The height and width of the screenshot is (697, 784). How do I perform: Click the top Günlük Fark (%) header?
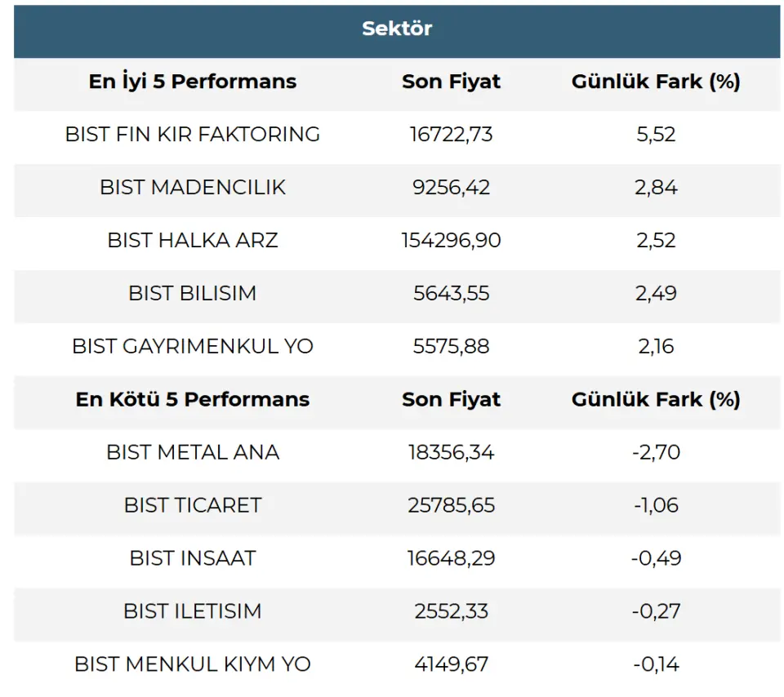(x=656, y=82)
